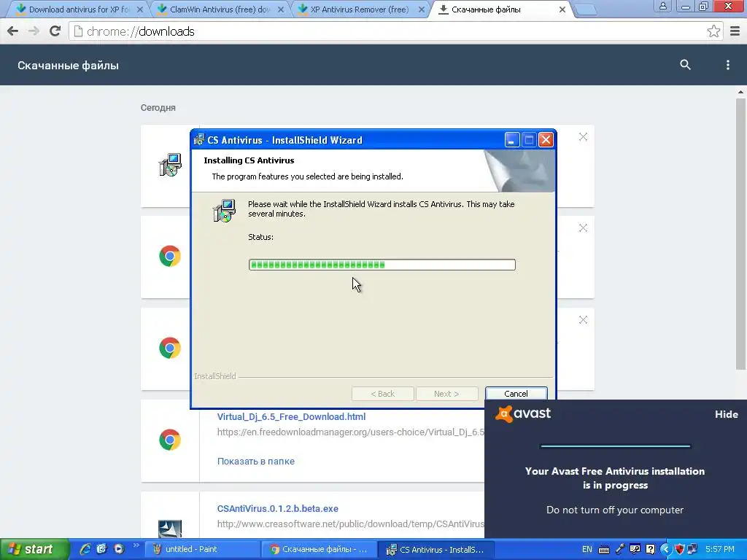The width and height of the screenshot is (747, 560).
Task: Click Показать в папке link
Action: click(x=256, y=461)
